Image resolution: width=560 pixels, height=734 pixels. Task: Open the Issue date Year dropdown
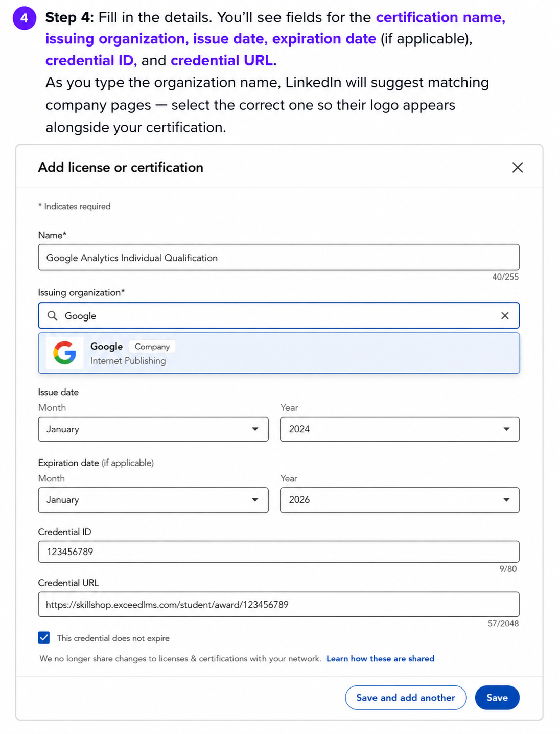coord(400,429)
